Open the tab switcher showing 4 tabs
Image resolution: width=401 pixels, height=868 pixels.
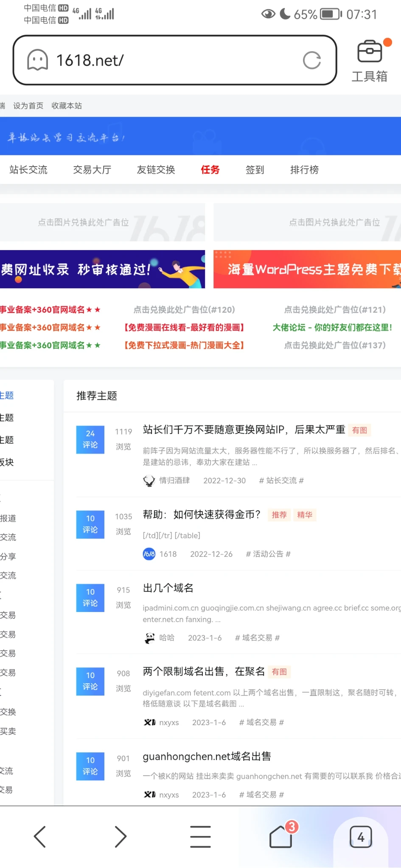[361, 837]
